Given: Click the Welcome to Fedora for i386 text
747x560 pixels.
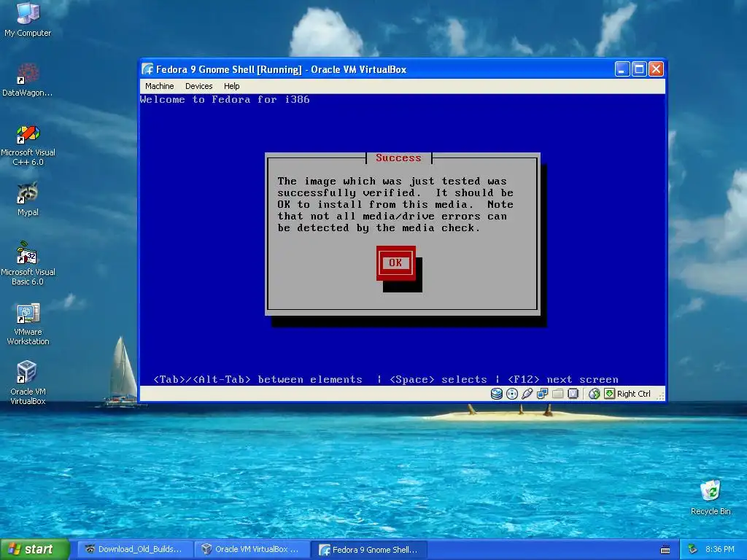Looking at the screenshot, I should tap(225, 99).
